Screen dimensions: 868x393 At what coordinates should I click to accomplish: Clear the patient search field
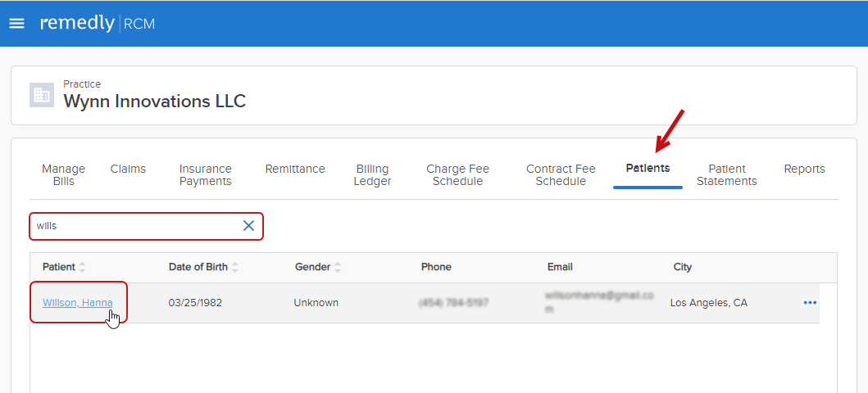coord(248,226)
